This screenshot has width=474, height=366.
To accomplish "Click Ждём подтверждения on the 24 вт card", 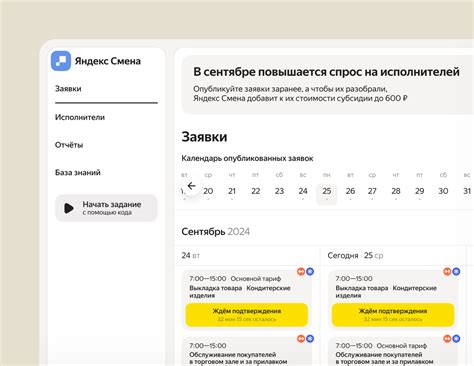I will [x=247, y=315].
